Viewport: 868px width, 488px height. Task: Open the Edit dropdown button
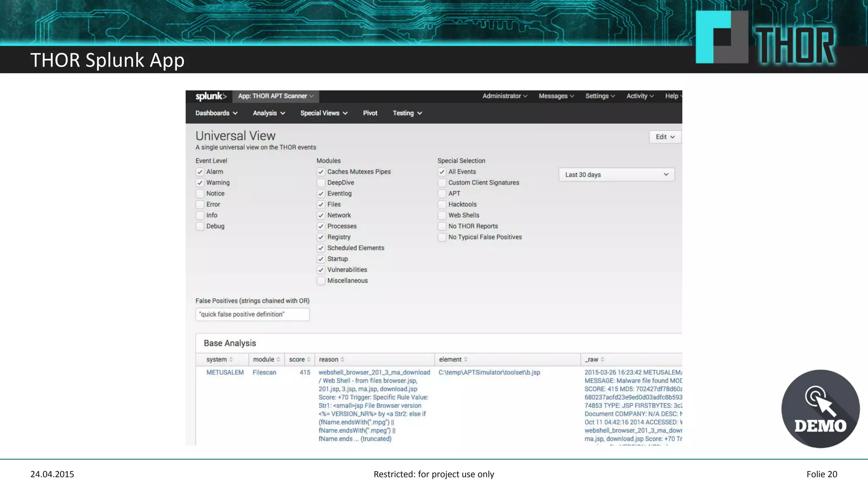coord(665,137)
